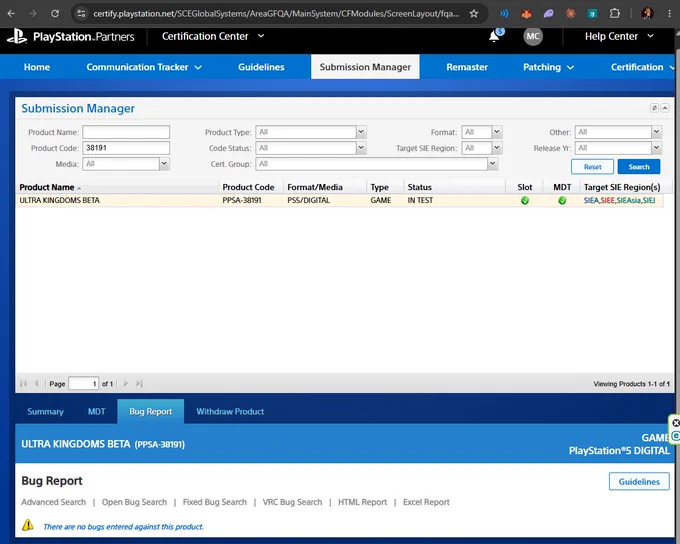Go to next page of results
Image resolution: width=680 pixels, height=544 pixels.
(x=126, y=383)
